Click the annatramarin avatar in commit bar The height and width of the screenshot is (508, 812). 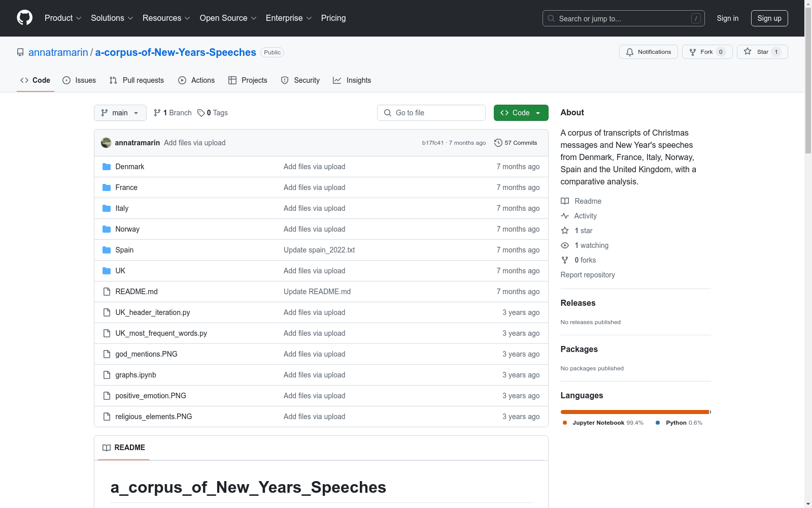click(x=106, y=143)
